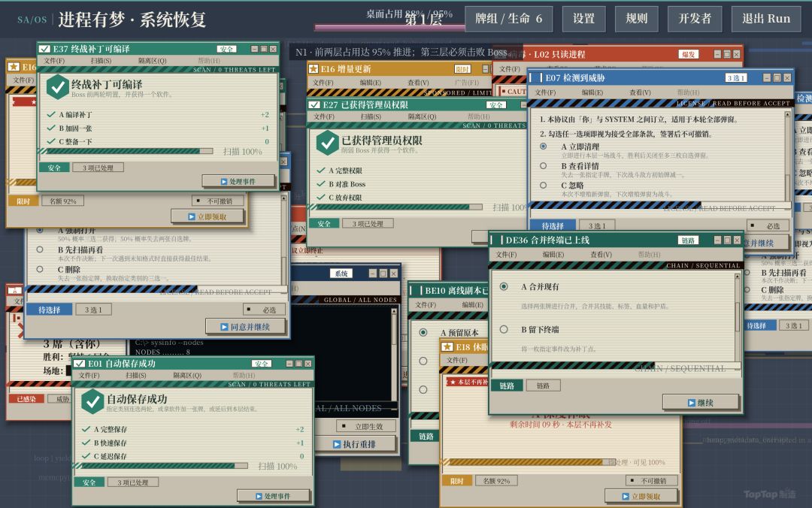Maximize the E07 检测到威胁 window
Image resolution: width=812 pixels, height=508 pixels.
pyautogui.click(x=777, y=77)
